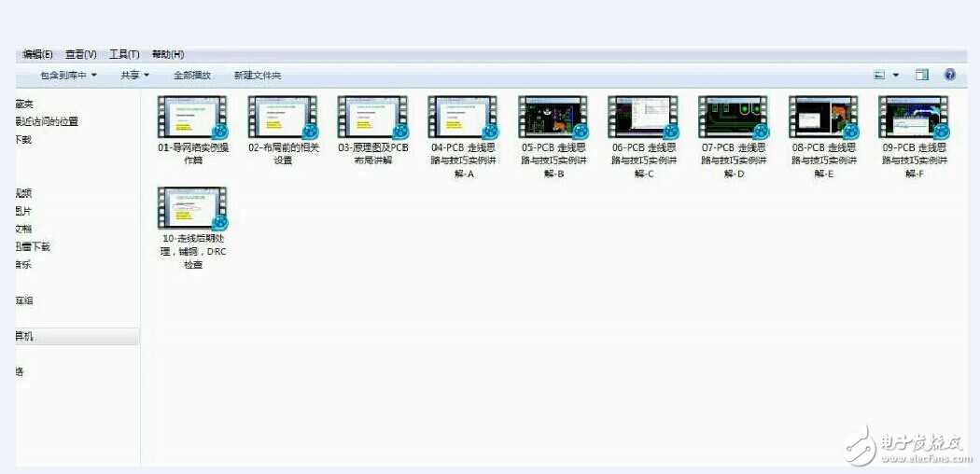
Task: Open 迅雷下载 in the sidebar
Action: [x=33, y=246]
